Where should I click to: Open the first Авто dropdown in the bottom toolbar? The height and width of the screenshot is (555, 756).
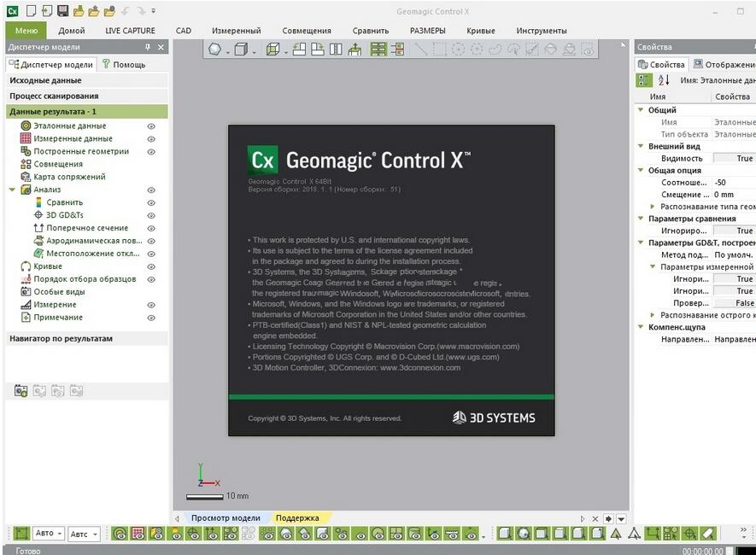click(49, 534)
